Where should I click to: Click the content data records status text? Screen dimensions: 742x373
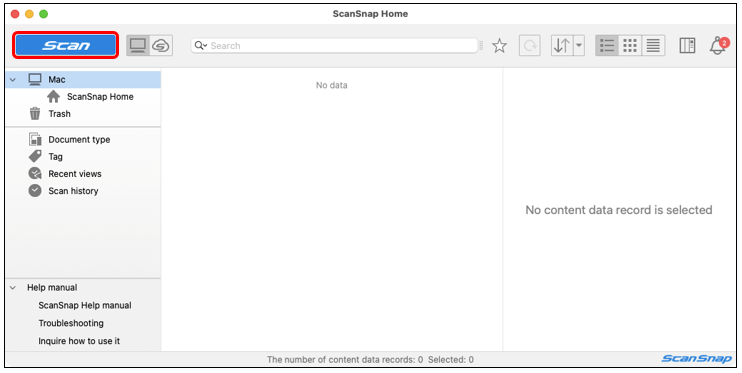pos(370,360)
